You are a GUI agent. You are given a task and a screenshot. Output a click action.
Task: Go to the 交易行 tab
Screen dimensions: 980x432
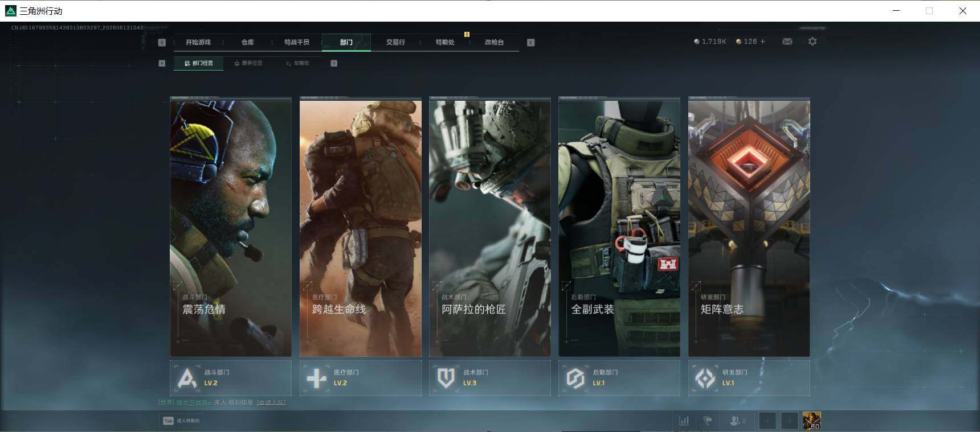coord(395,42)
